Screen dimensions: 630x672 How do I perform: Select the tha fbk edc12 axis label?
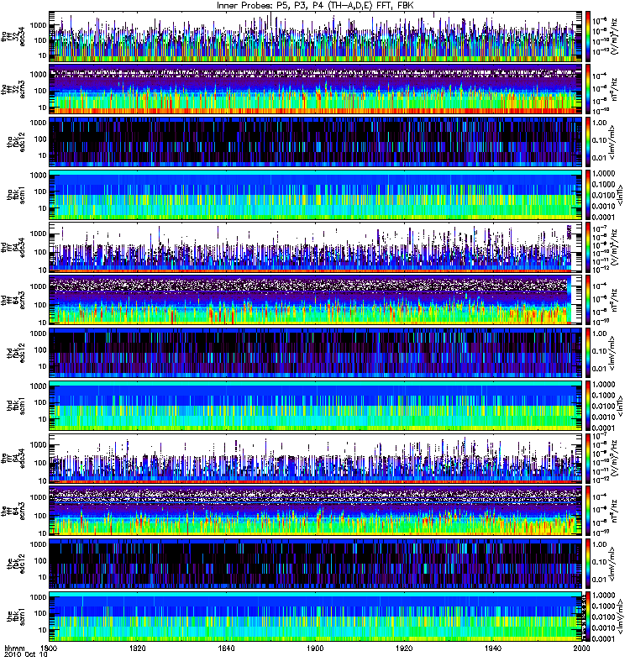click(16, 142)
